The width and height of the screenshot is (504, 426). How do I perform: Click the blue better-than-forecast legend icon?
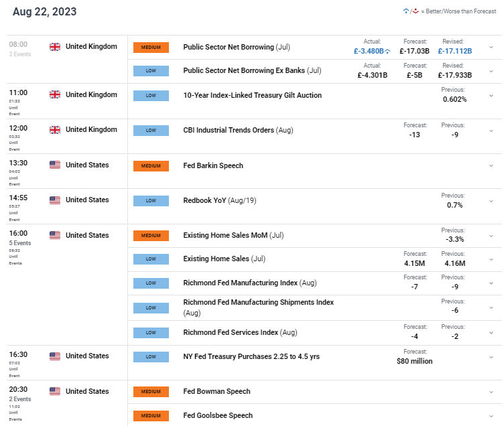(406, 11)
